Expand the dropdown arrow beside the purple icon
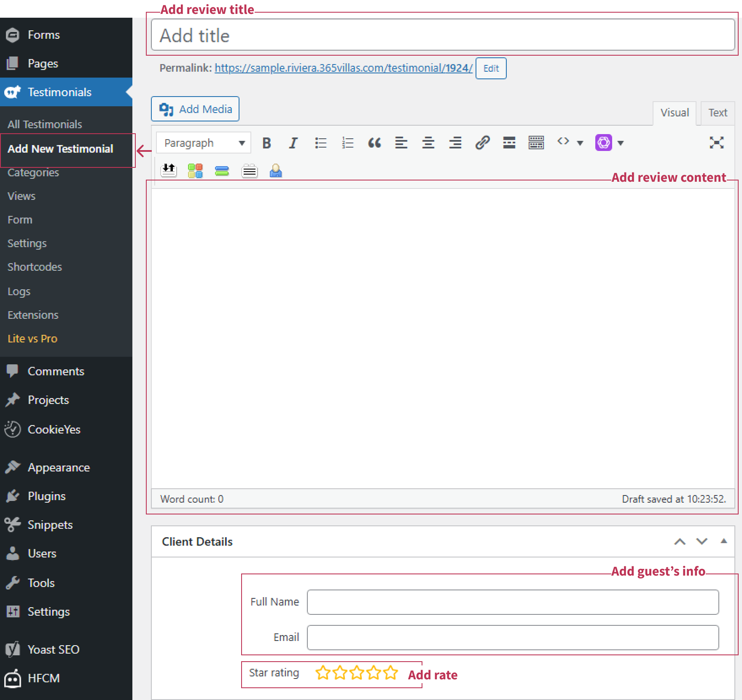The width and height of the screenshot is (742, 700). point(621,143)
